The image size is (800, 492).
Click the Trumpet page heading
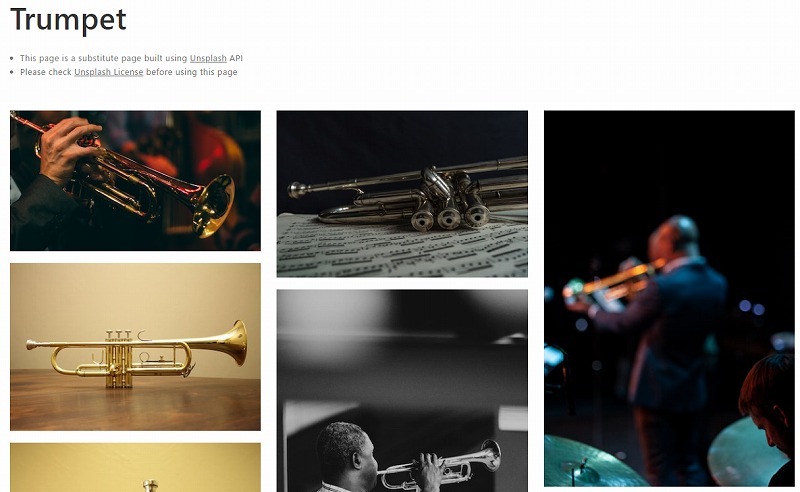coord(68,20)
